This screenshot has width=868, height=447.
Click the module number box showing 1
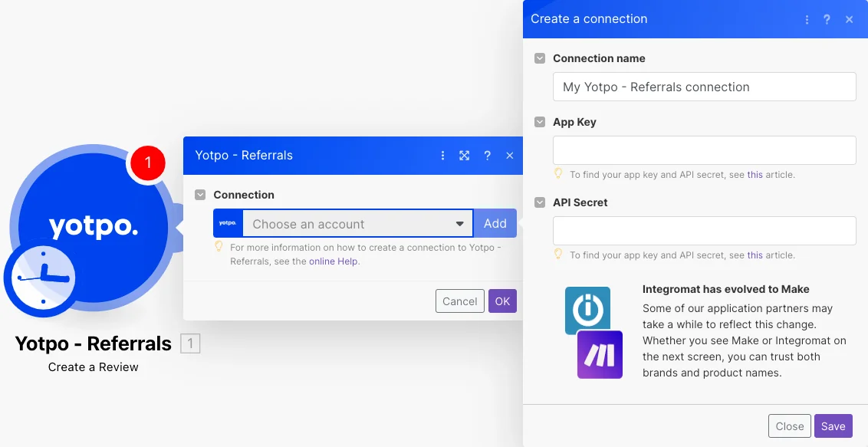pos(190,343)
